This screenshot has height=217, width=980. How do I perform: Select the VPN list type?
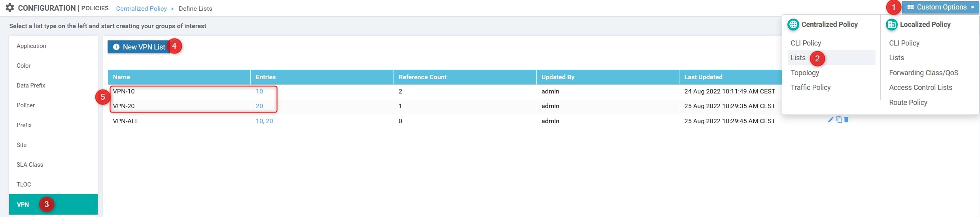[x=23, y=205]
